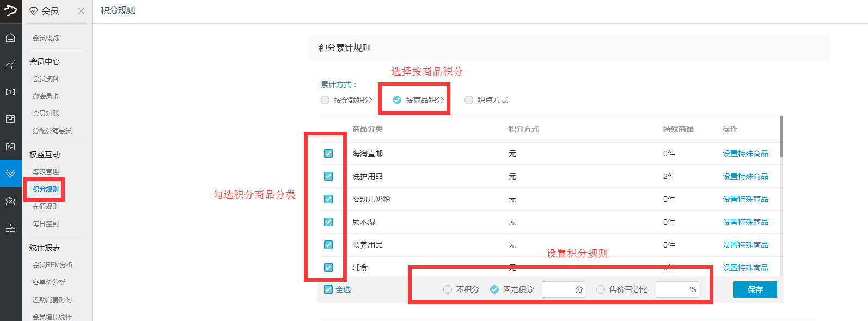Click the 会员中心 group heading
Viewport: 868px width, 321px height.
point(45,61)
